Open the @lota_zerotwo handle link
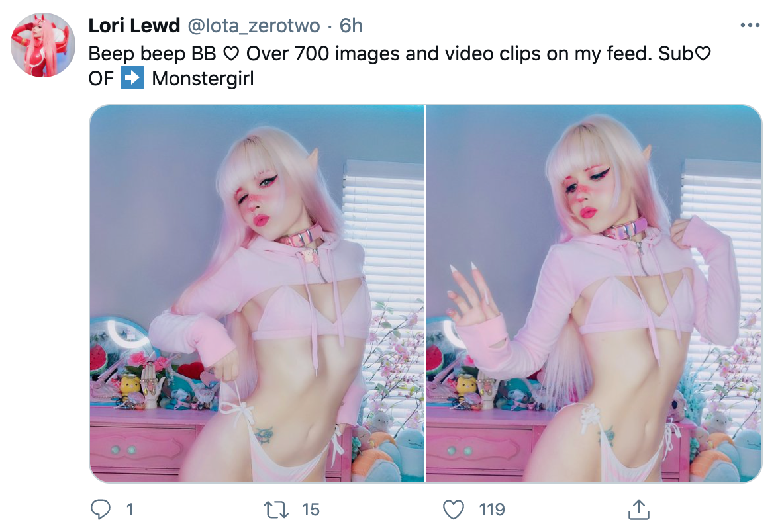The width and height of the screenshot is (780, 532). tap(254, 26)
